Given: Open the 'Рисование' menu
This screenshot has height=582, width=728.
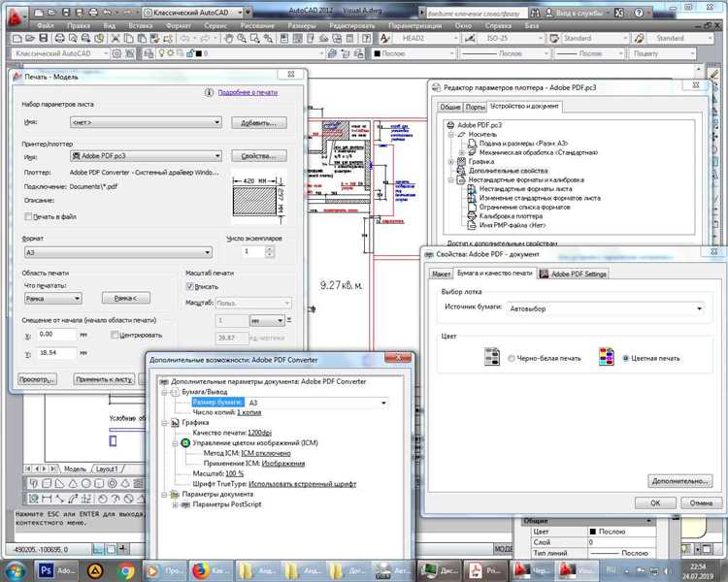Looking at the screenshot, I should click(257, 25).
